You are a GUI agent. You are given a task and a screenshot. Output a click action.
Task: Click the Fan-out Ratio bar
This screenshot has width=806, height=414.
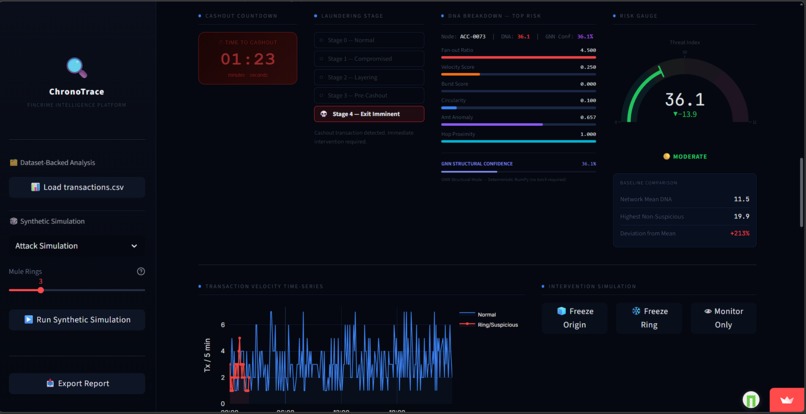coord(519,57)
